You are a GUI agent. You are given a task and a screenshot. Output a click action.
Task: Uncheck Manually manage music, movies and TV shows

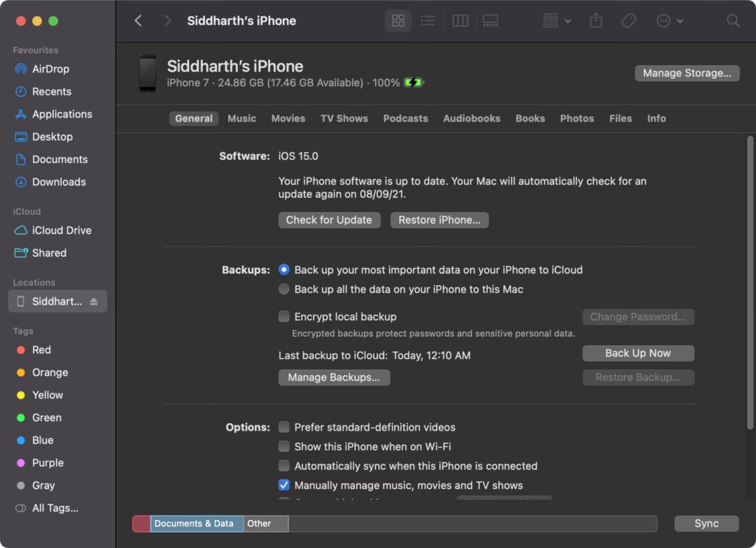[x=284, y=485]
